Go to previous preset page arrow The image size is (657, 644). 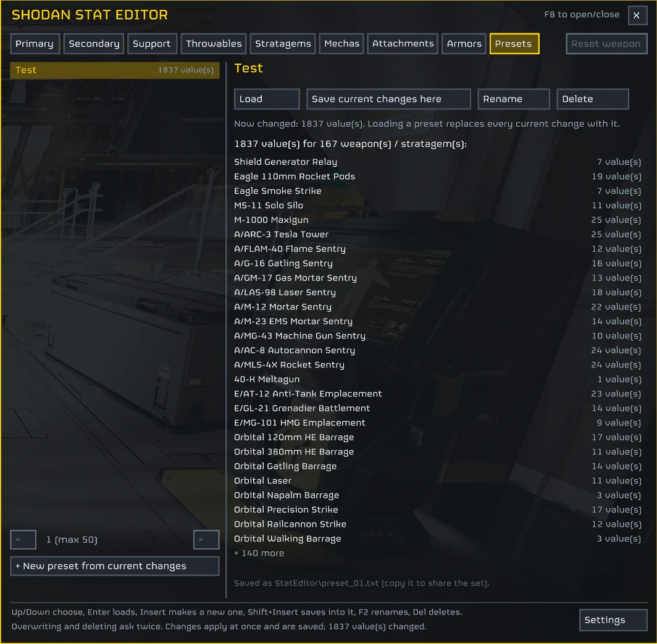(23, 540)
